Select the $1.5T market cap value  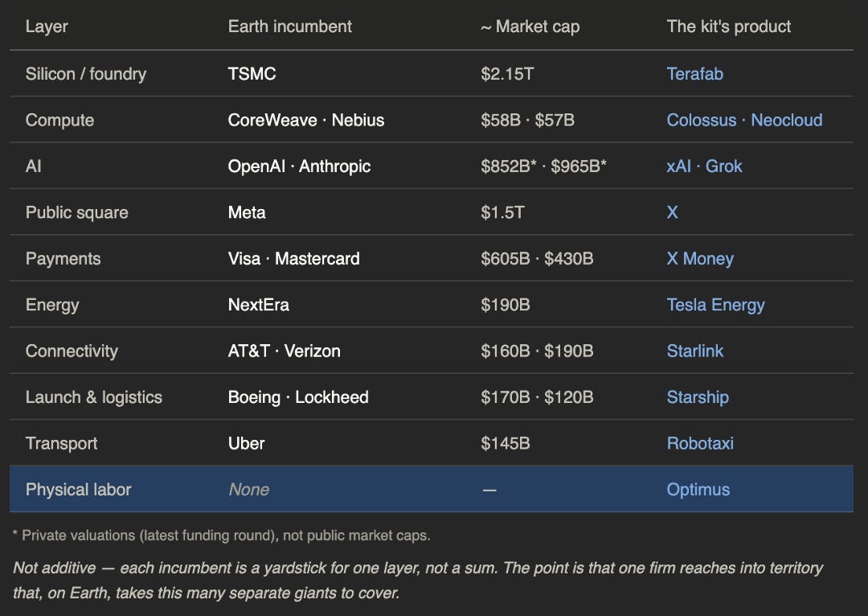pyautogui.click(x=502, y=212)
